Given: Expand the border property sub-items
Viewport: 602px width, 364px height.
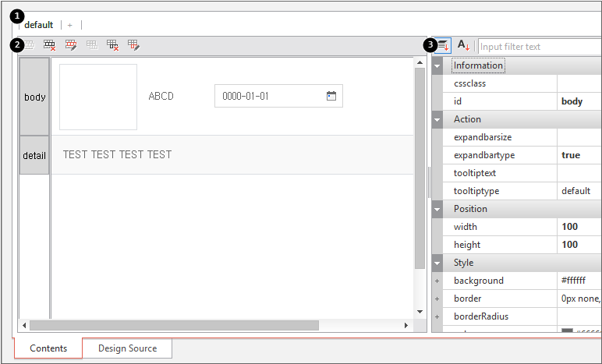Looking at the screenshot, I should point(437,299).
